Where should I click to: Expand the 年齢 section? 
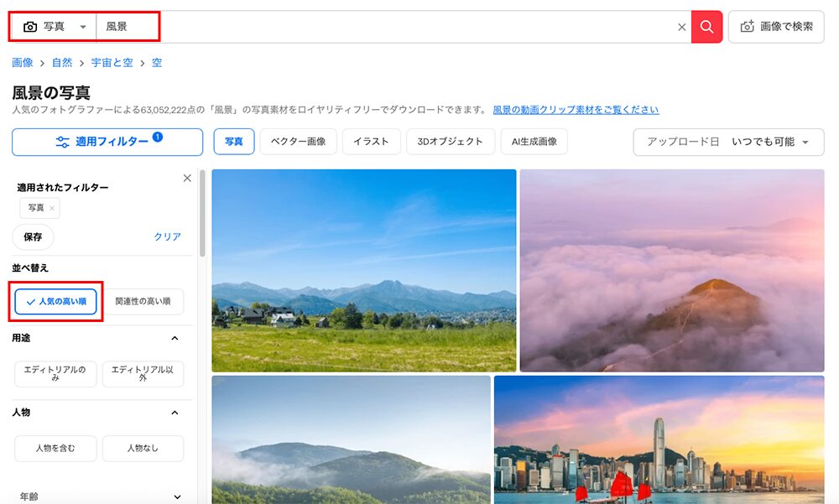tap(175, 496)
